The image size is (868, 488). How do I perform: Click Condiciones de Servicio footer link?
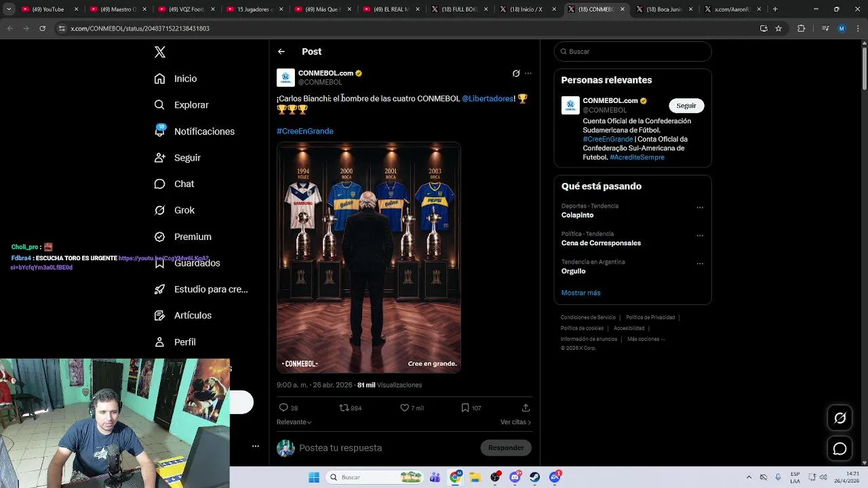coord(588,317)
